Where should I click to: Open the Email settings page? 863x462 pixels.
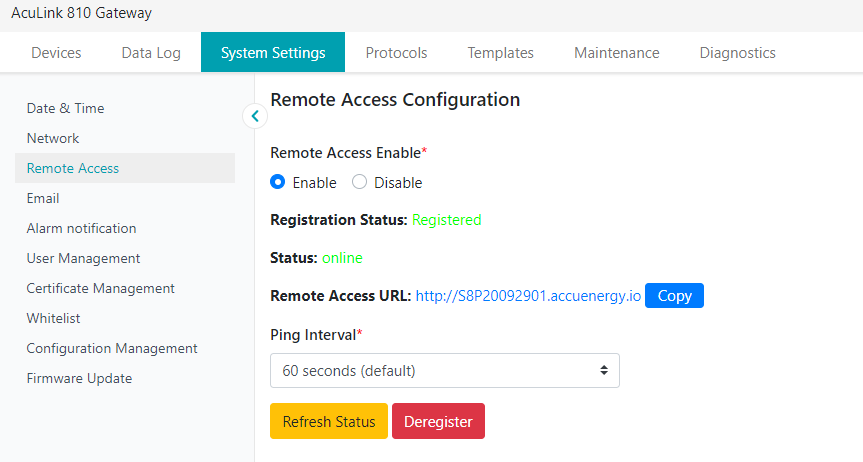(x=43, y=198)
